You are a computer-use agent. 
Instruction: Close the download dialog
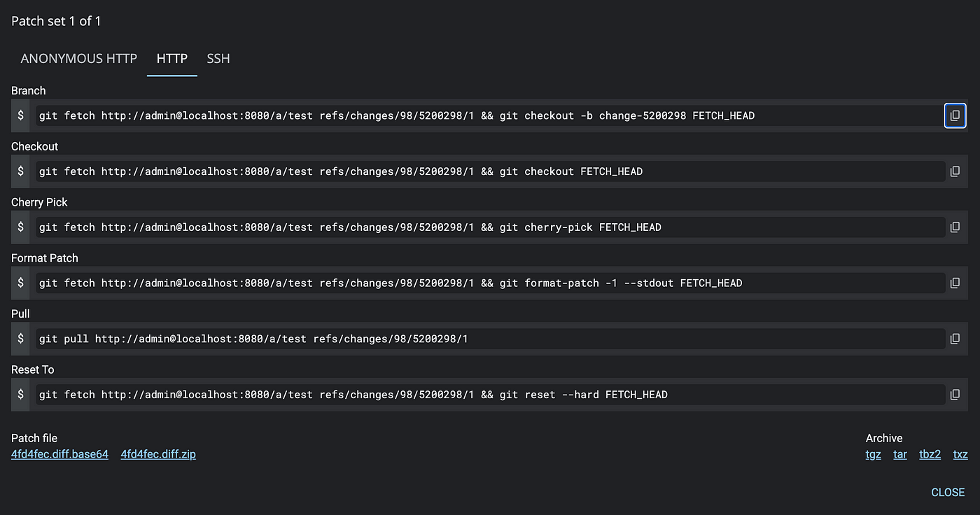click(948, 493)
